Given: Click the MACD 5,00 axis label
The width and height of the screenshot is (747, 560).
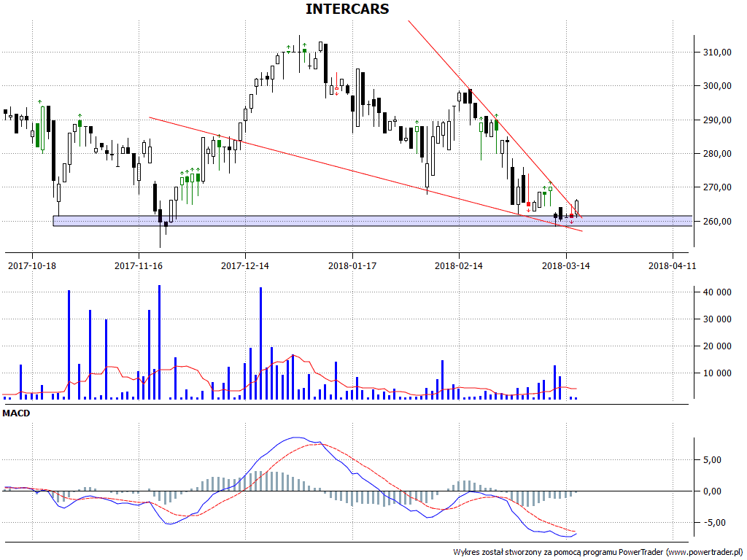Looking at the screenshot, I should (713, 460).
